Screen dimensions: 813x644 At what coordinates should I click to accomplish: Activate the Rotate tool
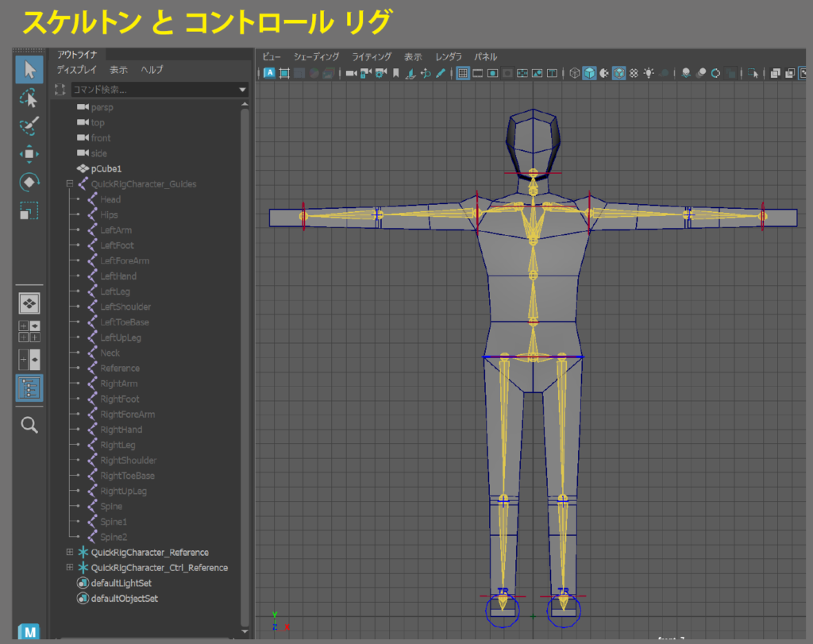coord(29,182)
